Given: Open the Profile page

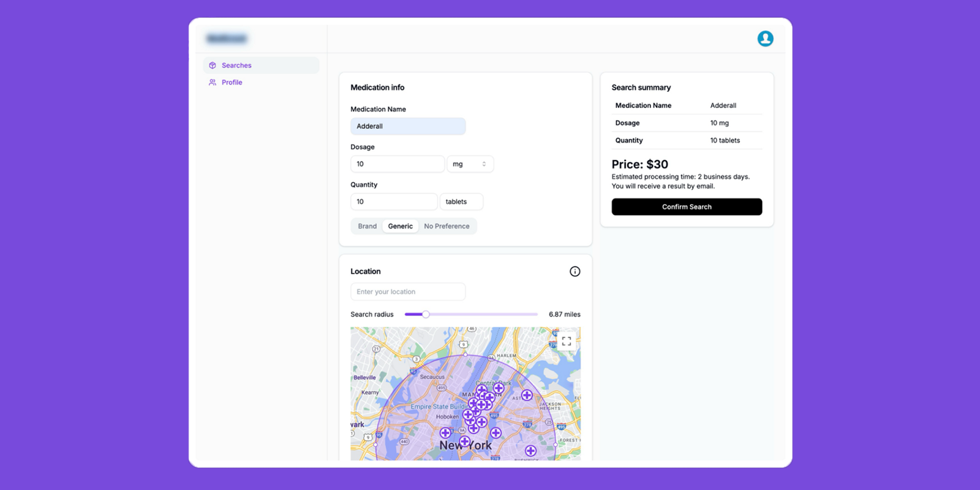Looking at the screenshot, I should pyautogui.click(x=232, y=82).
